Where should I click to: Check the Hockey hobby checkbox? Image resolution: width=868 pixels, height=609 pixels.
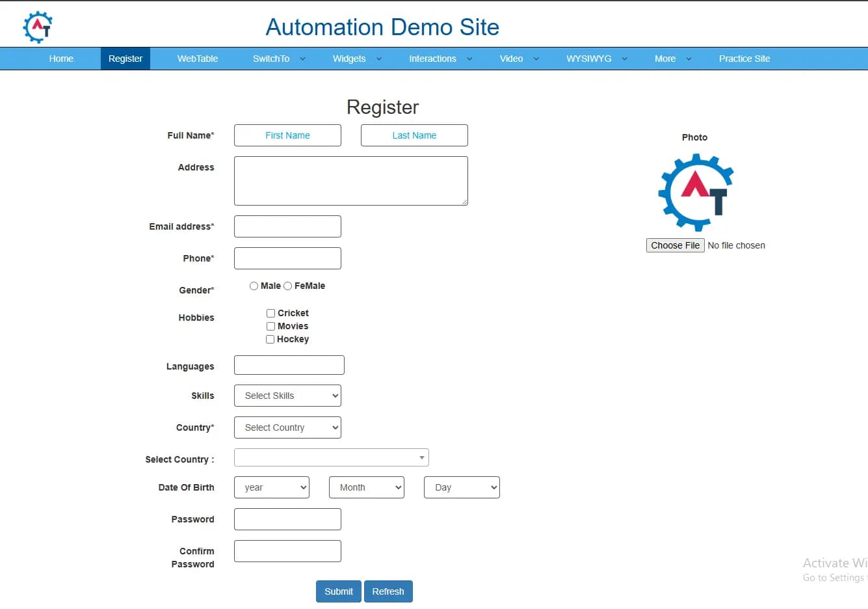[x=270, y=339]
